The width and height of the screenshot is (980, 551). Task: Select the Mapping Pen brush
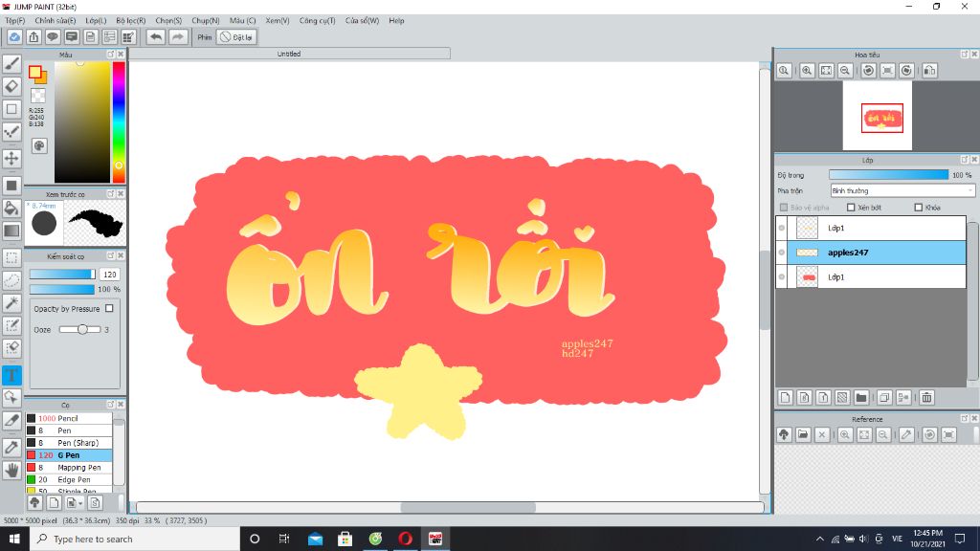(x=69, y=467)
